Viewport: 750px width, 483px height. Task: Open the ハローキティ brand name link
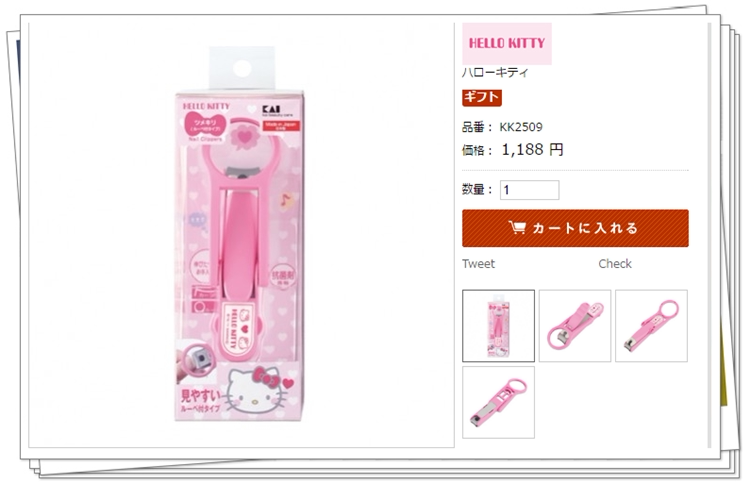pos(495,73)
